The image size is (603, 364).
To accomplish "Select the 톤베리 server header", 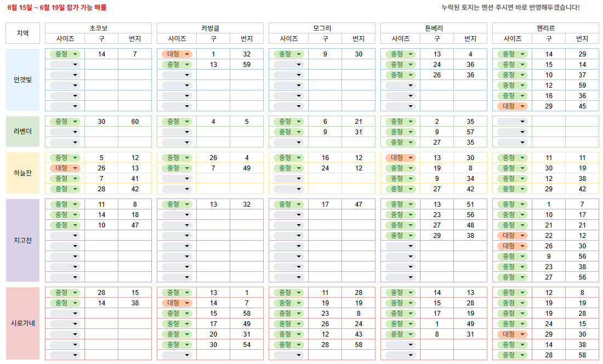I will [x=434, y=28].
